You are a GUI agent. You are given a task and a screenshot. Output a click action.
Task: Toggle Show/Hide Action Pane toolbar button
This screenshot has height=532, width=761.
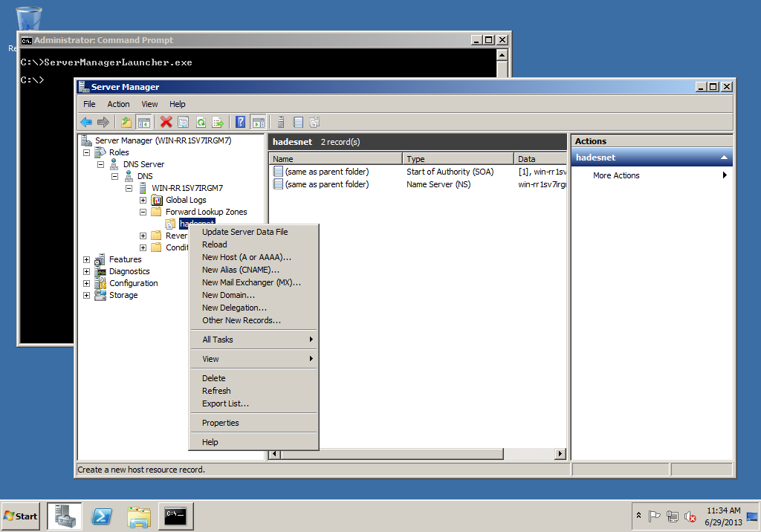(x=258, y=123)
